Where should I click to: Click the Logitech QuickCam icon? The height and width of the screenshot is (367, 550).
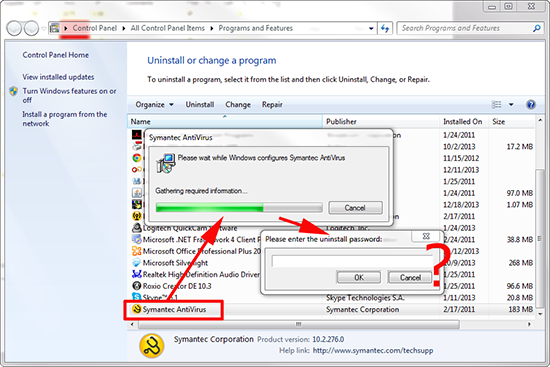tap(136, 228)
